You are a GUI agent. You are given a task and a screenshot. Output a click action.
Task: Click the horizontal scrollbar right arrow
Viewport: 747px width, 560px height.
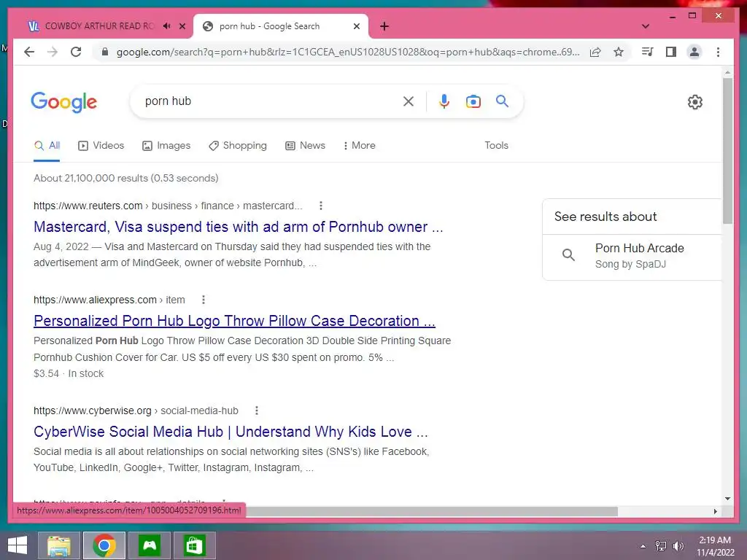click(x=715, y=511)
